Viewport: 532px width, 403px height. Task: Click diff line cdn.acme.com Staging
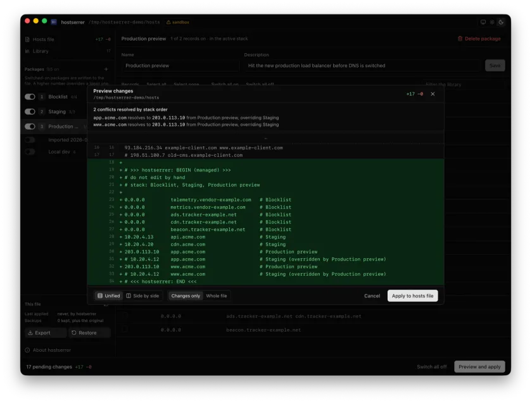pyautogui.click(x=265, y=244)
